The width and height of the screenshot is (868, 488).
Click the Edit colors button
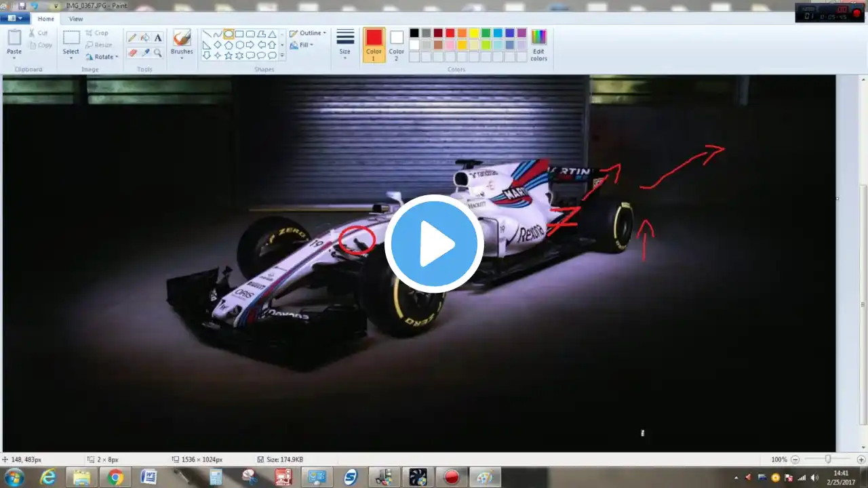(538, 45)
